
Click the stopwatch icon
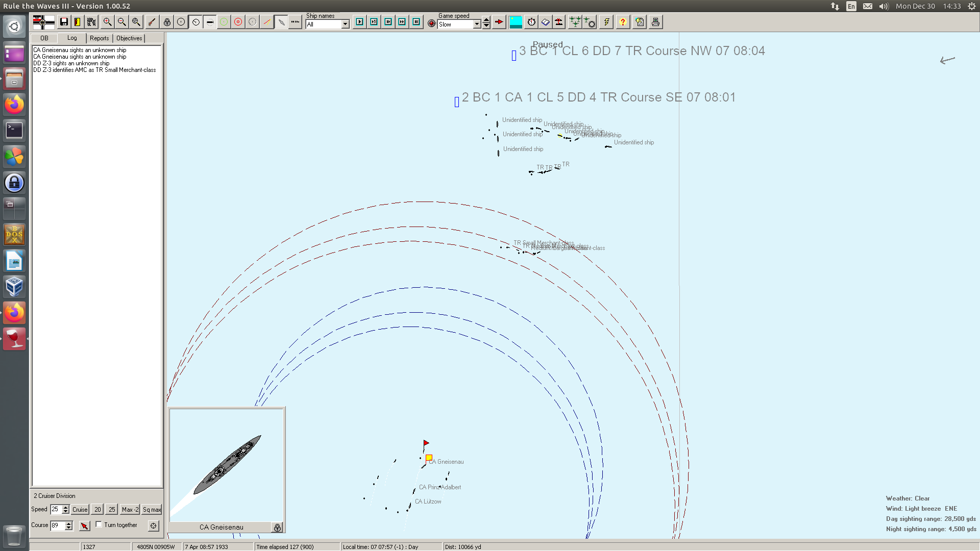click(x=531, y=22)
